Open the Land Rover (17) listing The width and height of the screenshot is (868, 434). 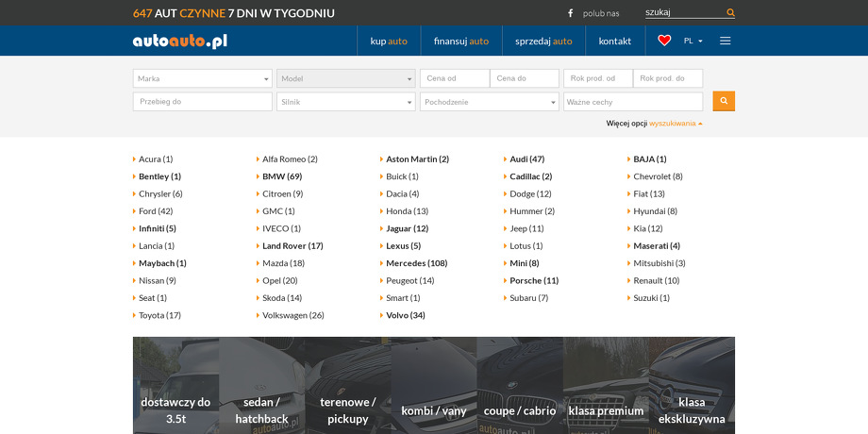pos(292,246)
